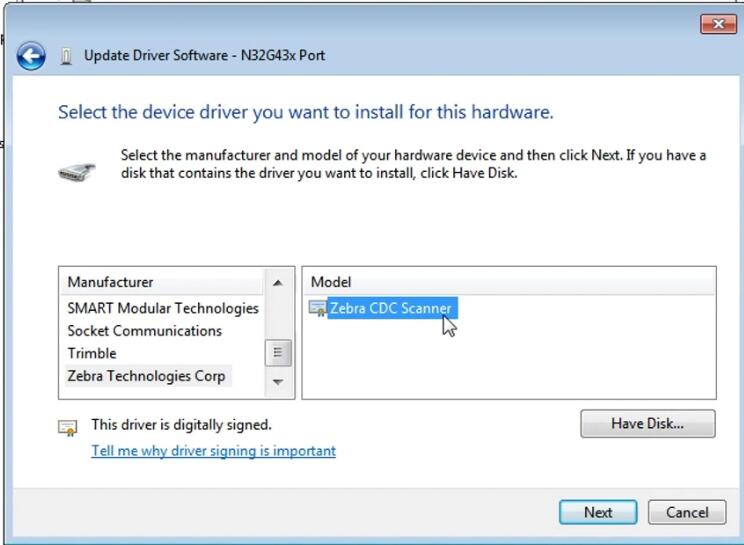Click the device icon beside the dialog title
This screenshot has height=545, width=744.
click(66, 56)
